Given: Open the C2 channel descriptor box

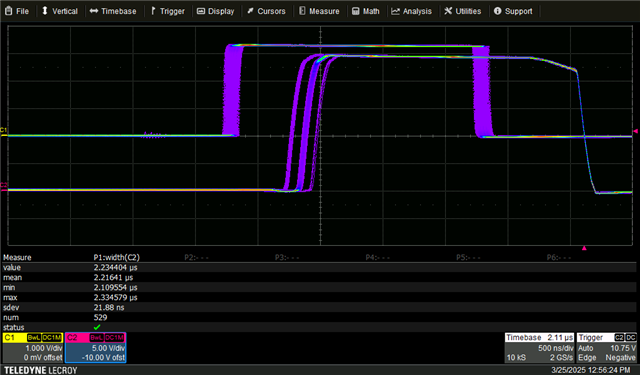Looking at the screenshot, I should tap(96, 348).
